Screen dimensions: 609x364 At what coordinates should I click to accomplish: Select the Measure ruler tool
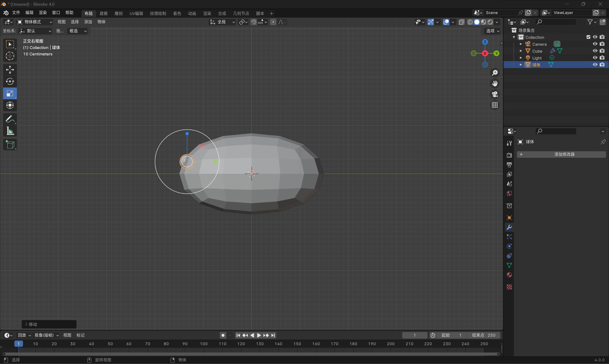(x=10, y=131)
